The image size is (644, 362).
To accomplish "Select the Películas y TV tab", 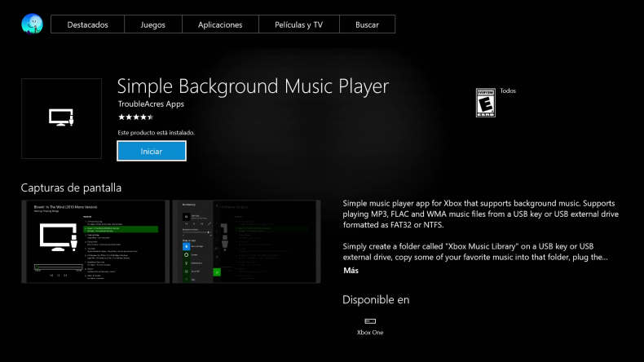I will click(299, 24).
